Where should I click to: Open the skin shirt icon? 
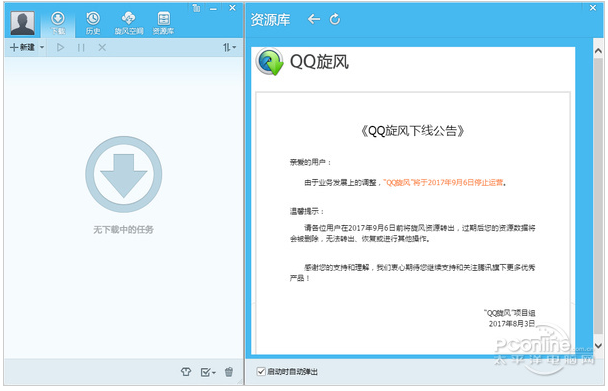186,372
